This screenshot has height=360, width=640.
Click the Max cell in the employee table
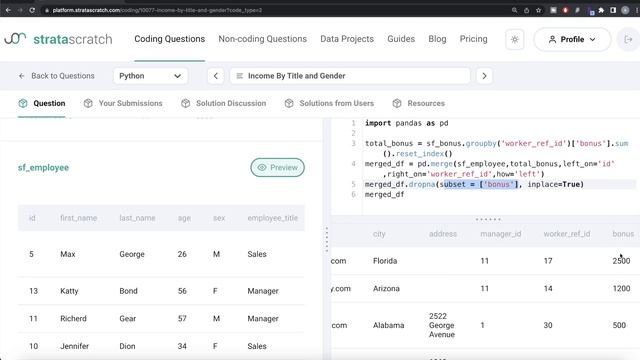[68, 254]
